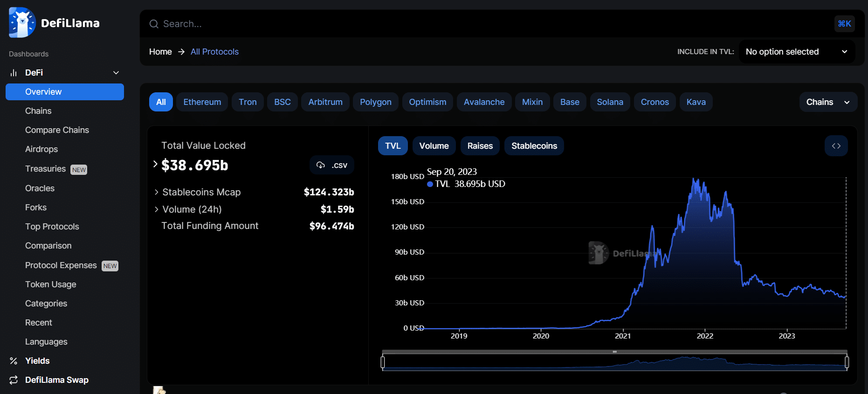Viewport: 868px width, 394px height.
Task: Click the DeFi bar chart icon
Action: point(14,73)
